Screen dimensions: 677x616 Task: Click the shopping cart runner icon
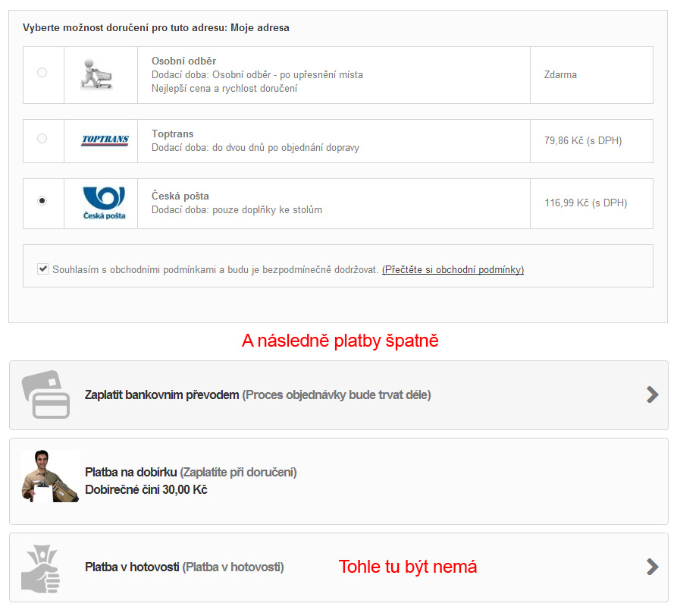click(x=97, y=74)
